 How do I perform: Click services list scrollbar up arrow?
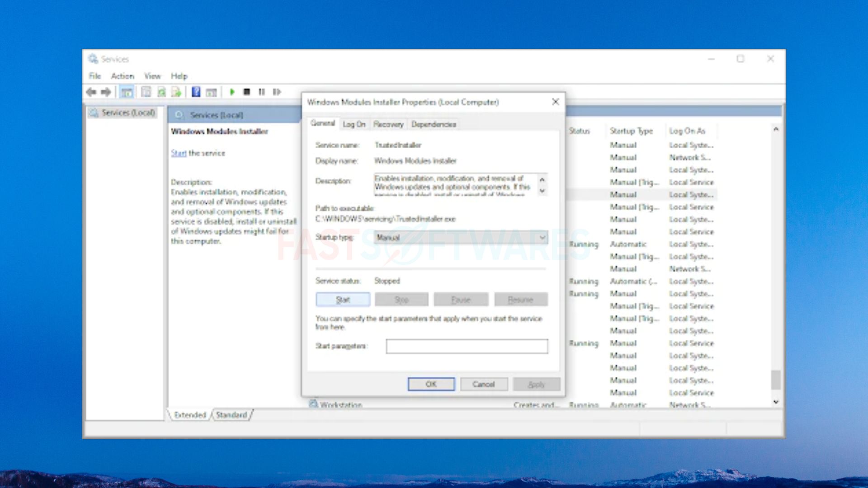(776, 129)
